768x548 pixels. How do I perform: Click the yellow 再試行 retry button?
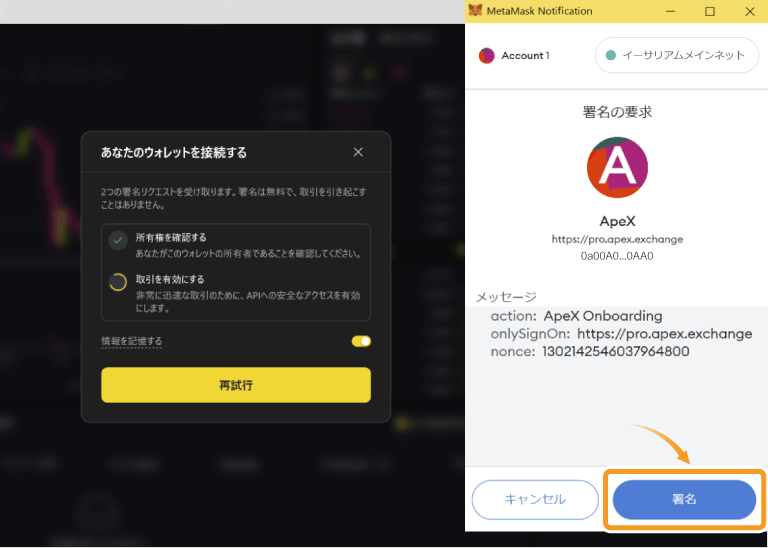(x=236, y=385)
